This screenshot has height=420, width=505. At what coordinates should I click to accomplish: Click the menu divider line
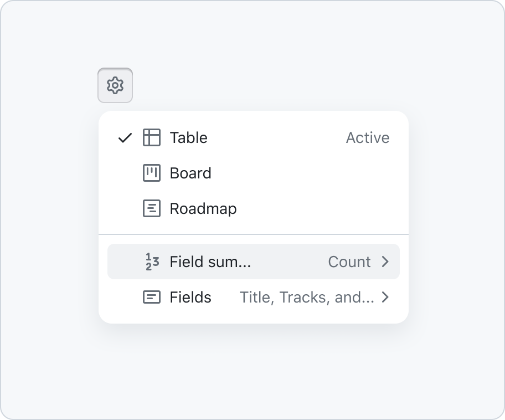254,234
